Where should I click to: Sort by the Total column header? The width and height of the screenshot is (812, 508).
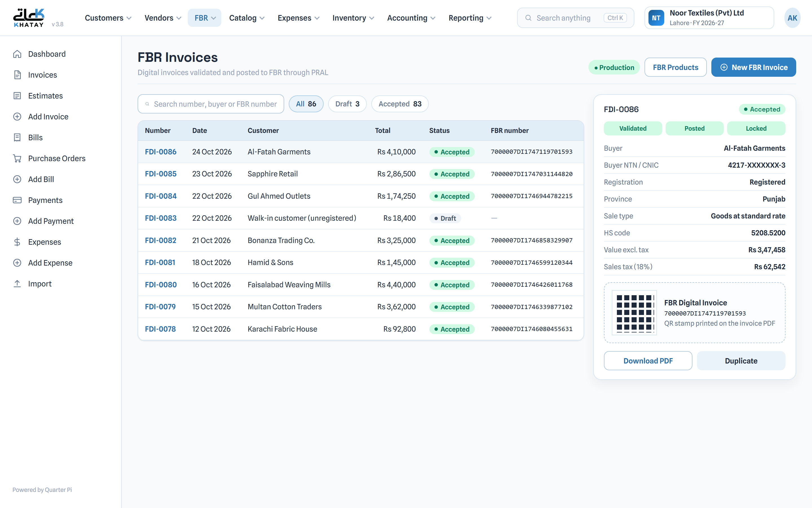click(383, 130)
